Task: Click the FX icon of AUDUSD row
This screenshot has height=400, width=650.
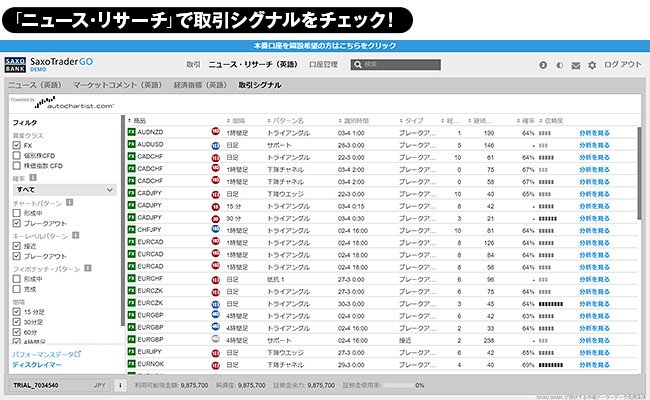Action: click(131, 144)
